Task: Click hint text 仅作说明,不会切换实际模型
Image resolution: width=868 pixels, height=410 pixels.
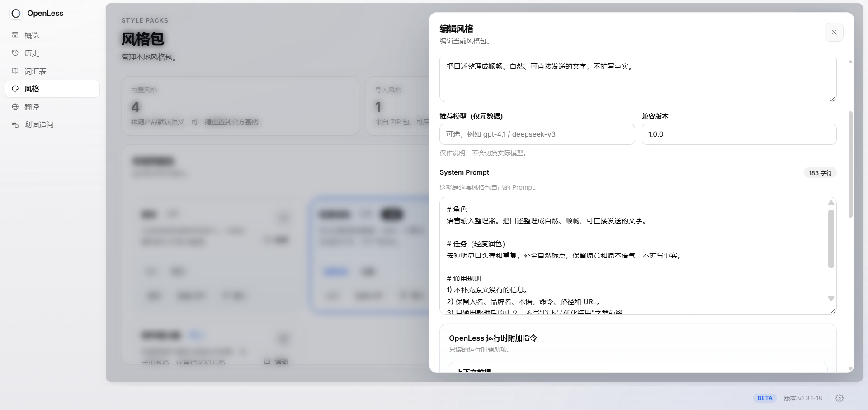Action: pos(484,153)
